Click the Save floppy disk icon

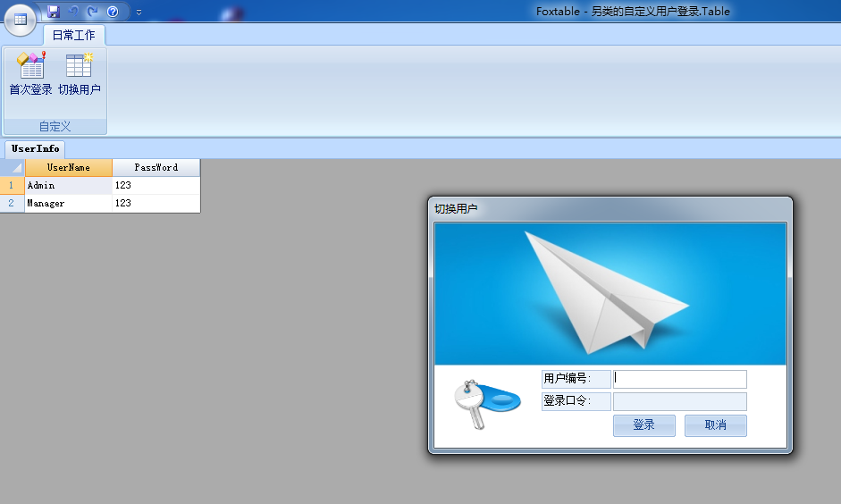tap(53, 12)
